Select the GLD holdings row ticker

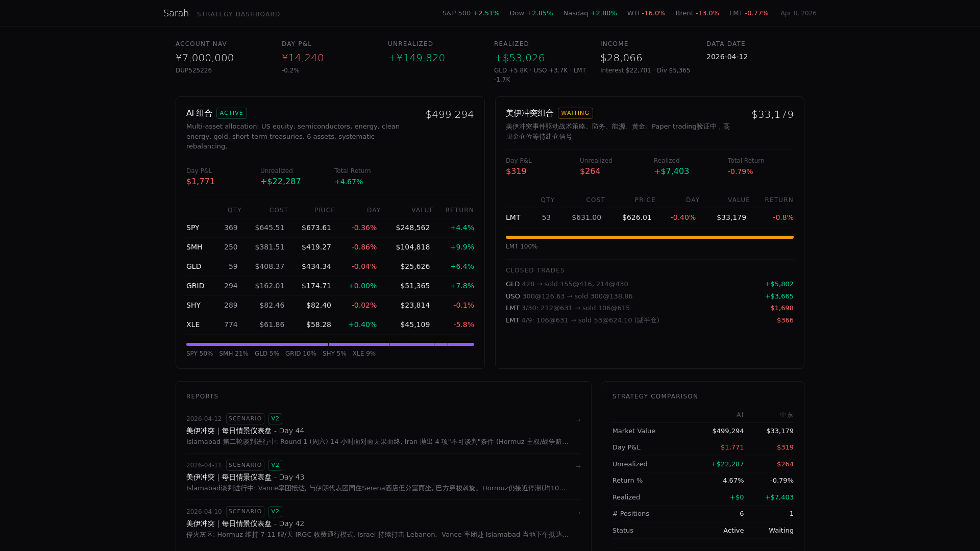click(194, 267)
